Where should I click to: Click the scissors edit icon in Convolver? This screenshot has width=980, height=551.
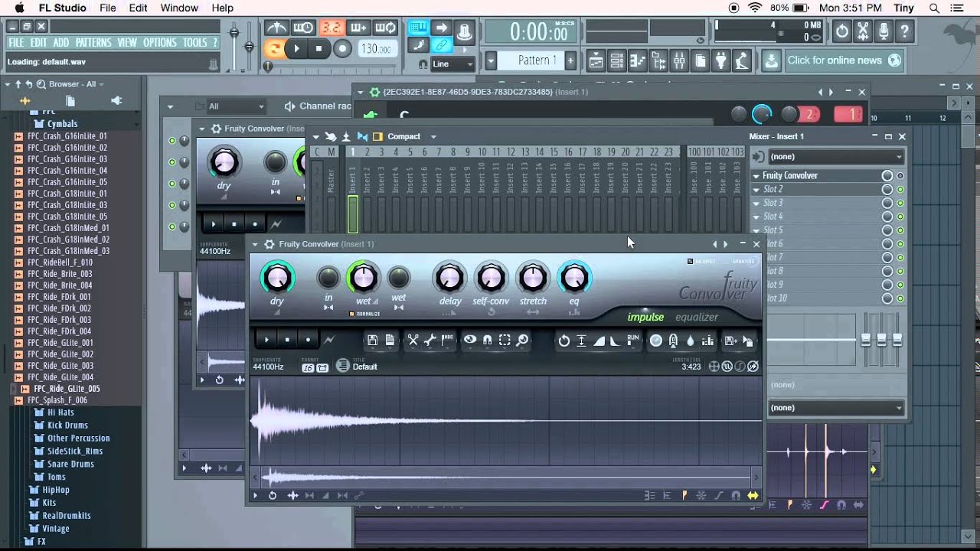[x=413, y=341]
